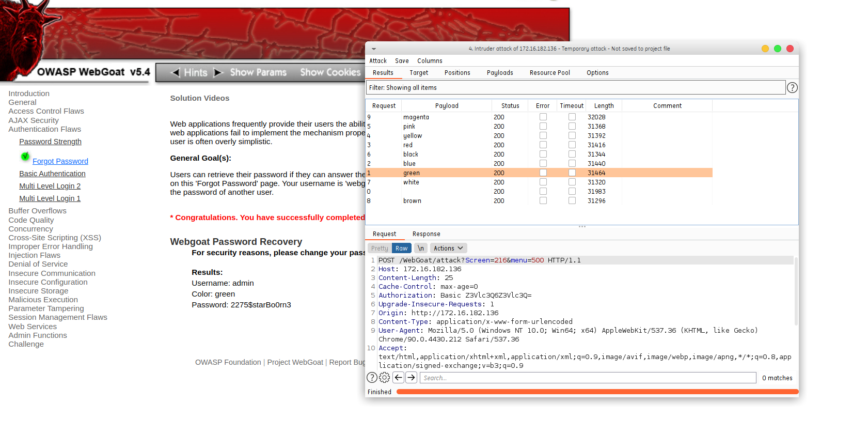Tick the Error checkbox in the yellow row
868x434 pixels.
[x=543, y=136]
